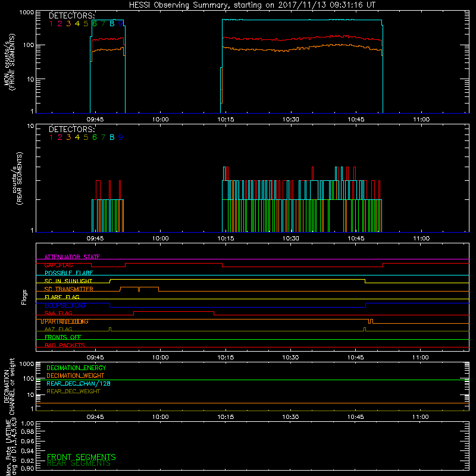Image resolution: width=476 pixels, height=476 pixels.
Task: Select 11:00 time label under front segments plot
Action: click(421, 120)
